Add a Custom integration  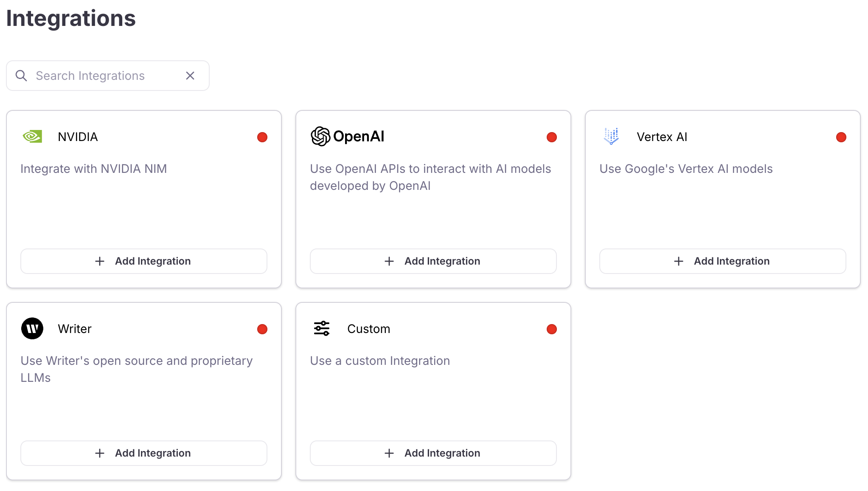433,453
